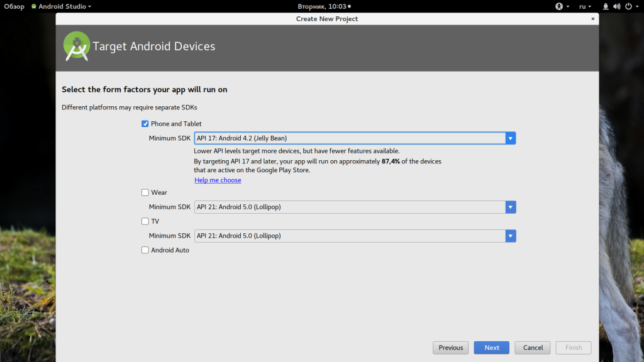Image resolution: width=644 pixels, height=362 pixels.
Task: Check the Android Auto checkbox
Action: pyautogui.click(x=145, y=250)
